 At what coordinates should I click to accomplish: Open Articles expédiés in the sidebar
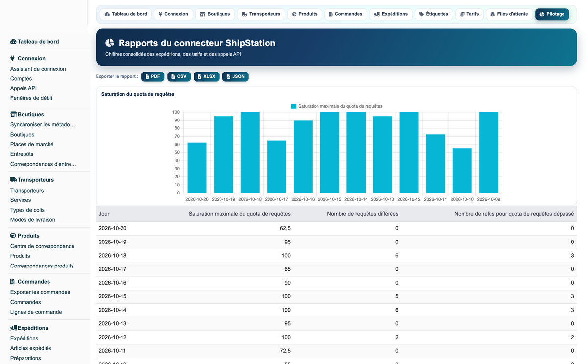[x=31, y=348]
